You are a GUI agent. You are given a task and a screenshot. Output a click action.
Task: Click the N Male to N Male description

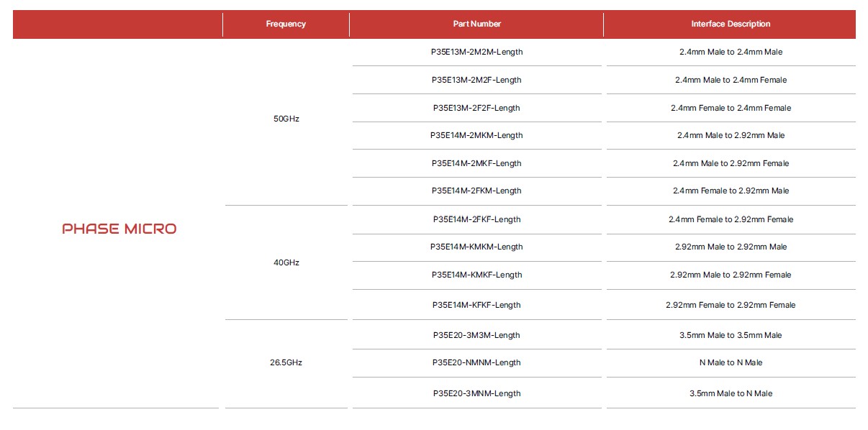click(731, 362)
